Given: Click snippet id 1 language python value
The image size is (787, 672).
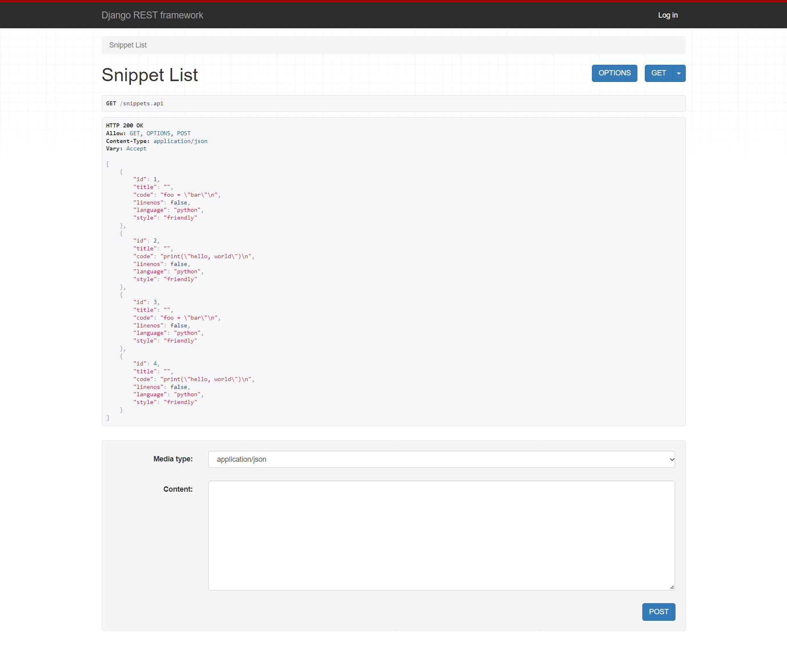Looking at the screenshot, I should pos(187,210).
